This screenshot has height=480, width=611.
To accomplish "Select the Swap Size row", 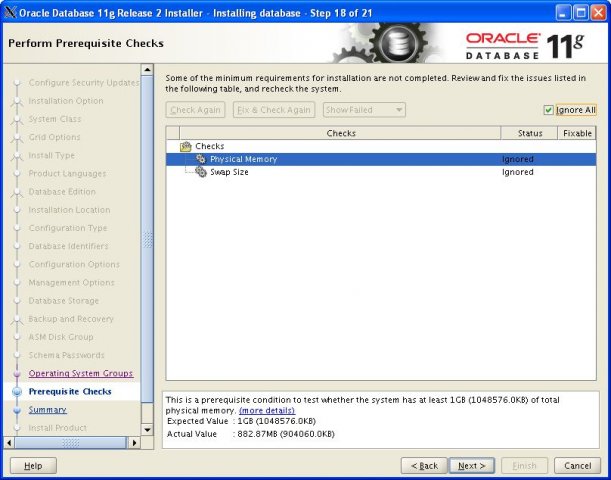I will pos(381,172).
